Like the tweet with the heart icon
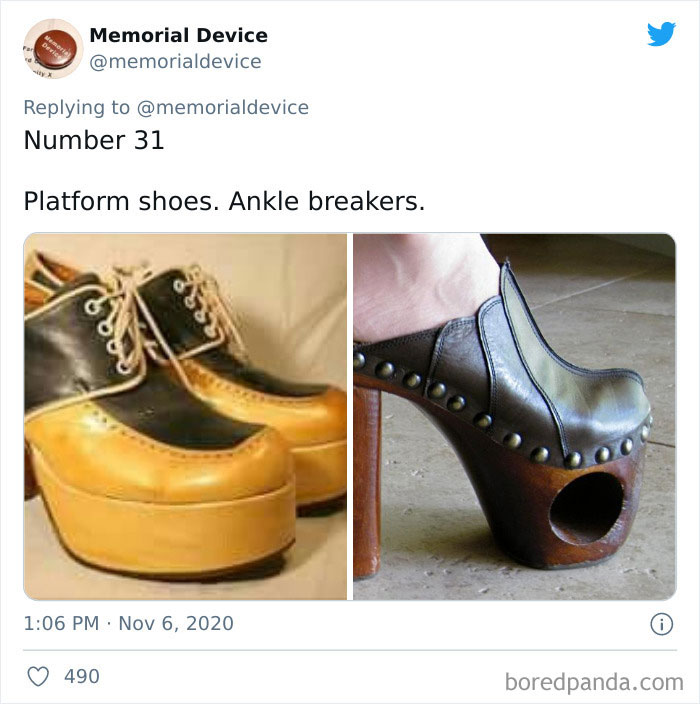The image size is (700, 704). click(38, 676)
